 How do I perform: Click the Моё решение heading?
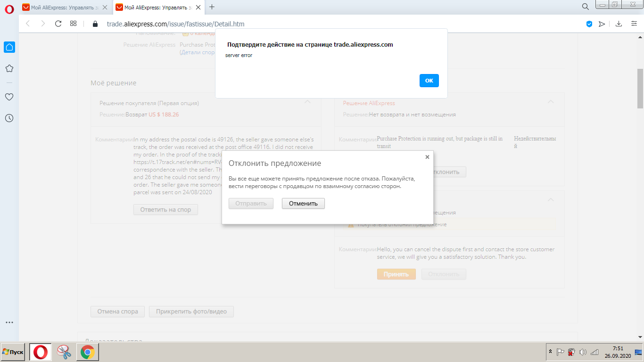(114, 83)
